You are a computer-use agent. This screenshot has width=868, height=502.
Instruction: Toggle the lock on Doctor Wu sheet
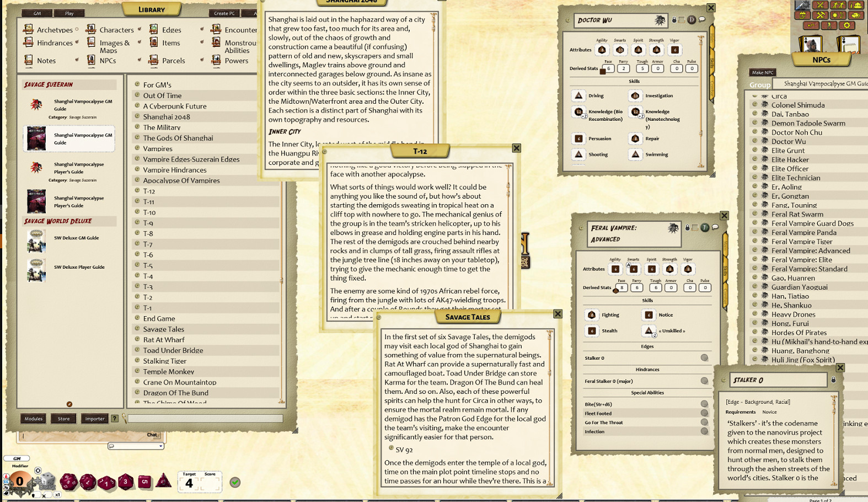click(x=674, y=20)
